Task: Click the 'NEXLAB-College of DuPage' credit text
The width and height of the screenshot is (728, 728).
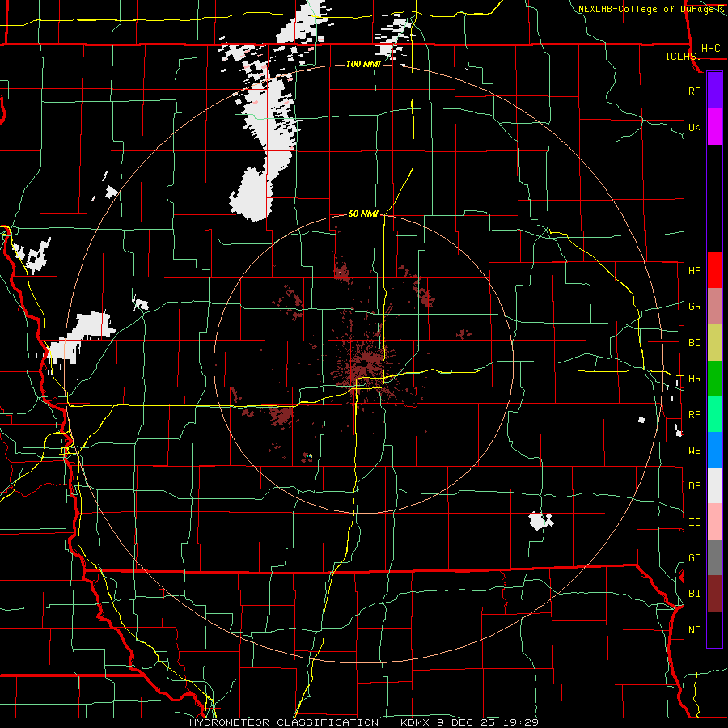Action: coord(645,9)
